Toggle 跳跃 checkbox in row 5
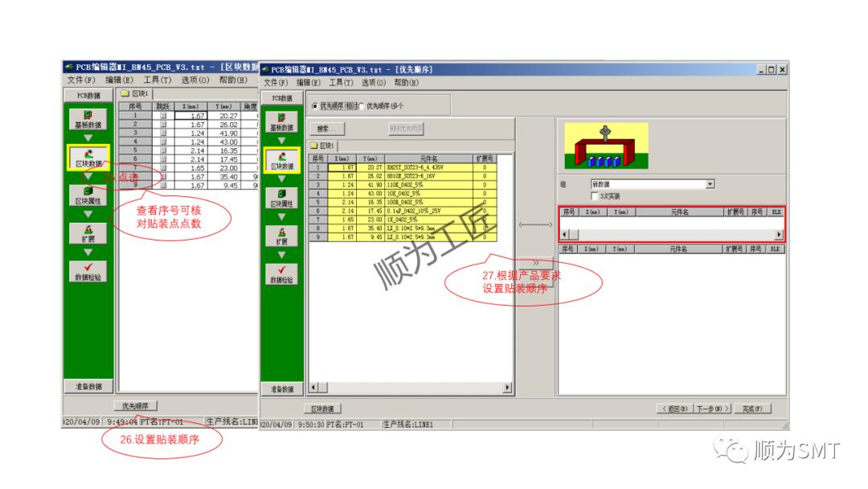Viewport: 868px width, 489px height. tap(163, 150)
